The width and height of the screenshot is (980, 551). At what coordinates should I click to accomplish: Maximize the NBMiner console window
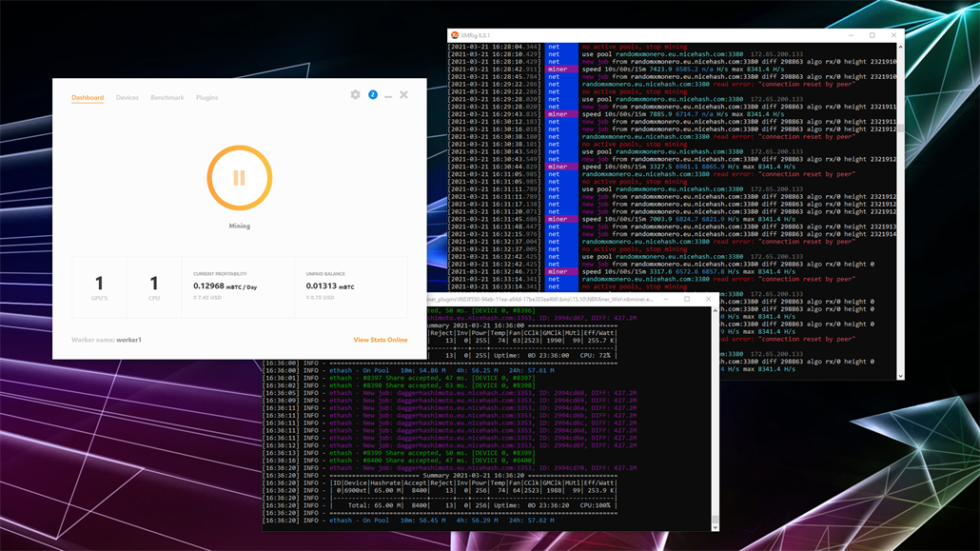pyautogui.click(x=687, y=299)
